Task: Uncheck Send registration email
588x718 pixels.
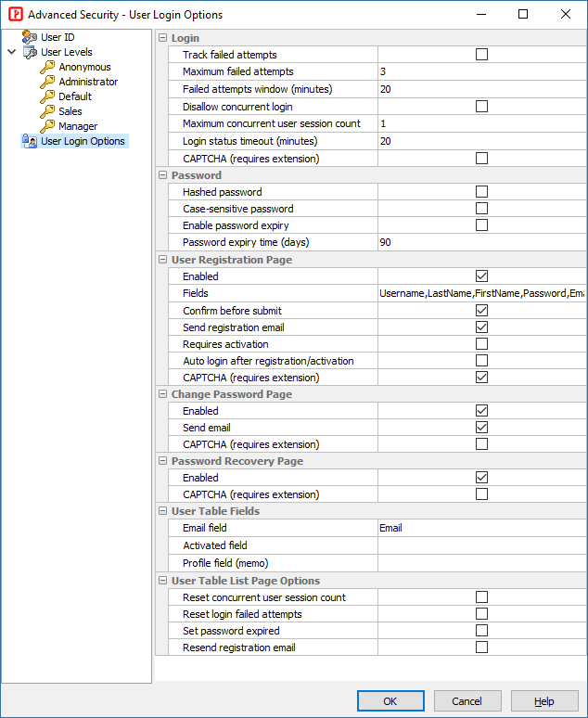Action: [x=481, y=327]
